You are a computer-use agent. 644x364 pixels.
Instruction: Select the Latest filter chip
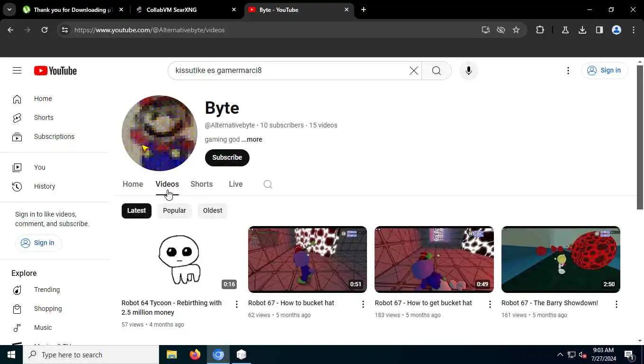coord(136,210)
